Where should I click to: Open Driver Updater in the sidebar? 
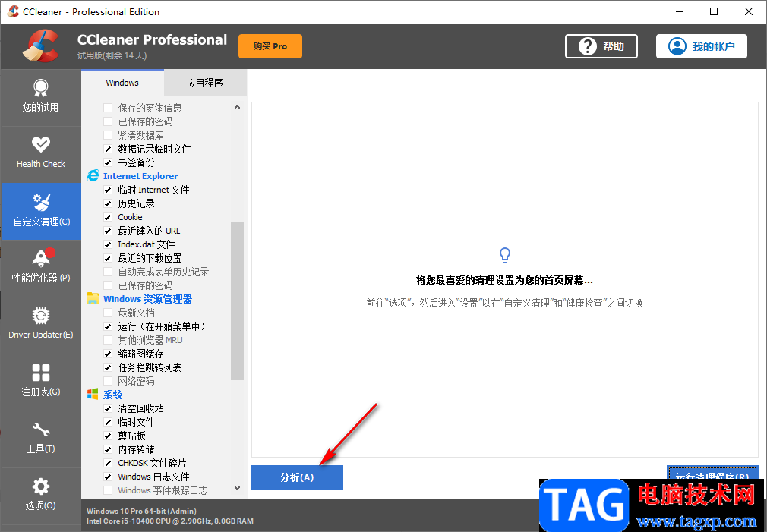[40, 325]
